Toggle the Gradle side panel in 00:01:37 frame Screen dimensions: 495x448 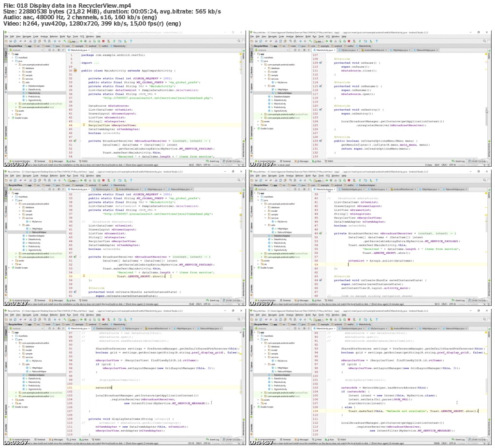coord(489,56)
